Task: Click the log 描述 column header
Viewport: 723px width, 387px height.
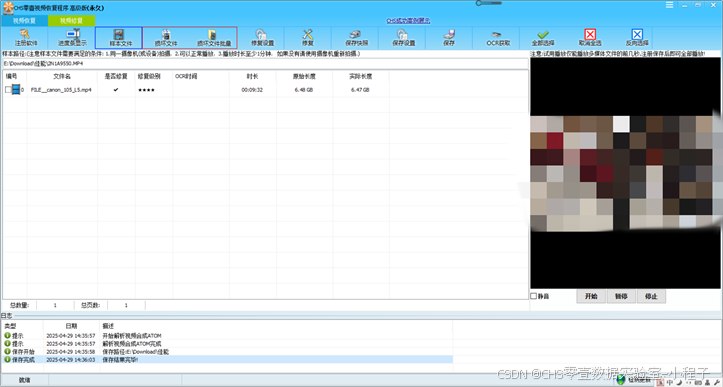Action: click(108, 326)
